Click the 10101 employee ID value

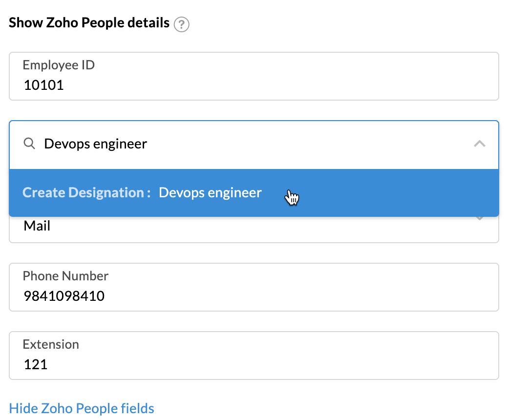click(x=43, y=85)
